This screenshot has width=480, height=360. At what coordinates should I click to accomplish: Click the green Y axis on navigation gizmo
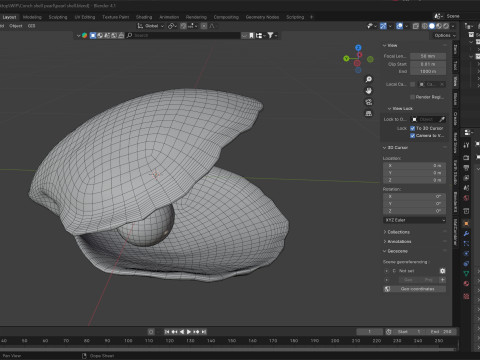[346, 59]
